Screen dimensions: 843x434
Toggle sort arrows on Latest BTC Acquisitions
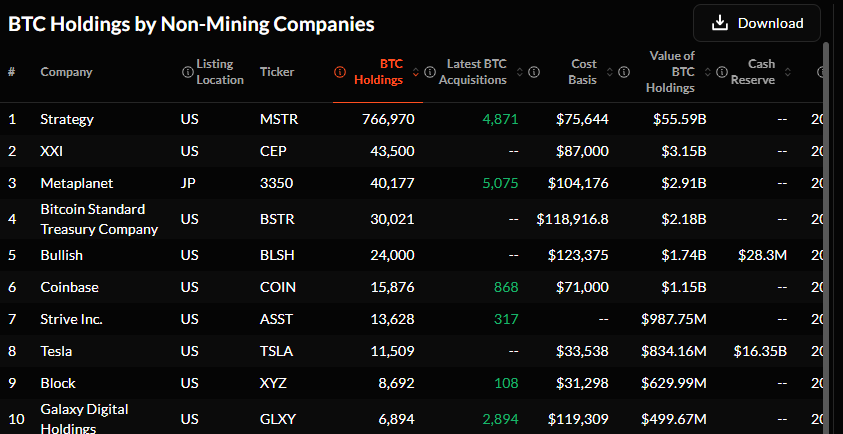tap(519, 72)
